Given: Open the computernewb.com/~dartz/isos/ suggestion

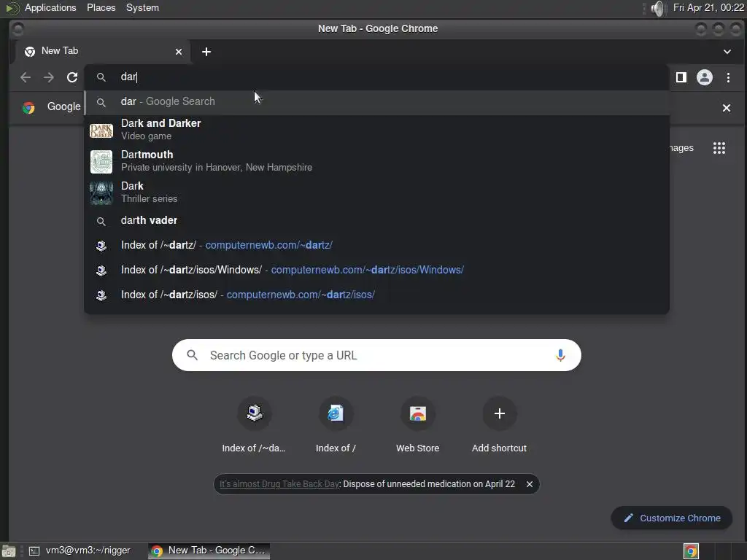Looking at the screenshot, I should 376,295.
